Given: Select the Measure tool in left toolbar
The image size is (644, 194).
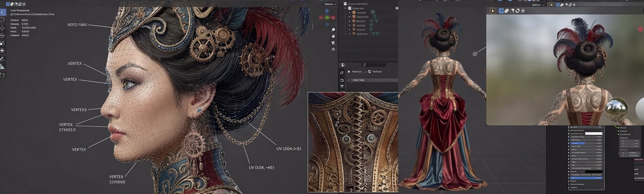Looking at the screenshot, I should (2, 66).
